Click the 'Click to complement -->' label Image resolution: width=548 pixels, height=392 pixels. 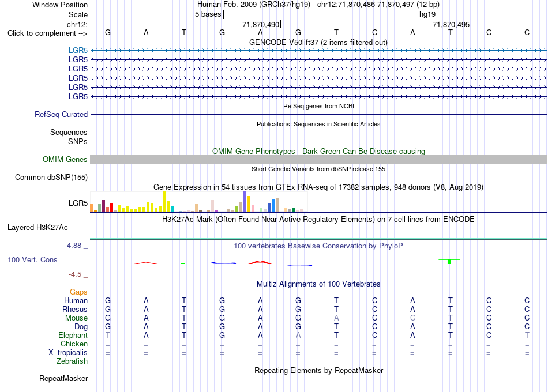[x=47, y=33]
